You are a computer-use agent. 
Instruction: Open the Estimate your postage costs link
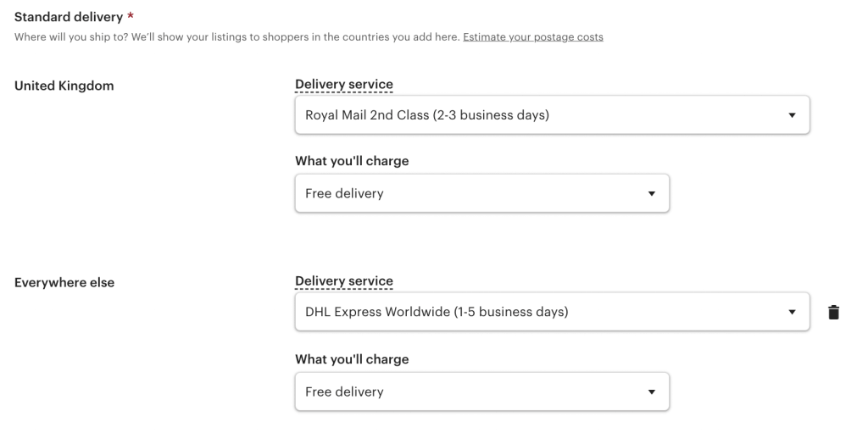532,37
